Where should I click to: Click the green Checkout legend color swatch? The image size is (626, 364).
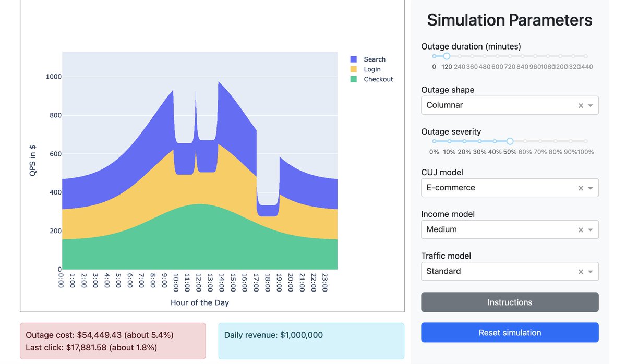(x=354, y=79)
